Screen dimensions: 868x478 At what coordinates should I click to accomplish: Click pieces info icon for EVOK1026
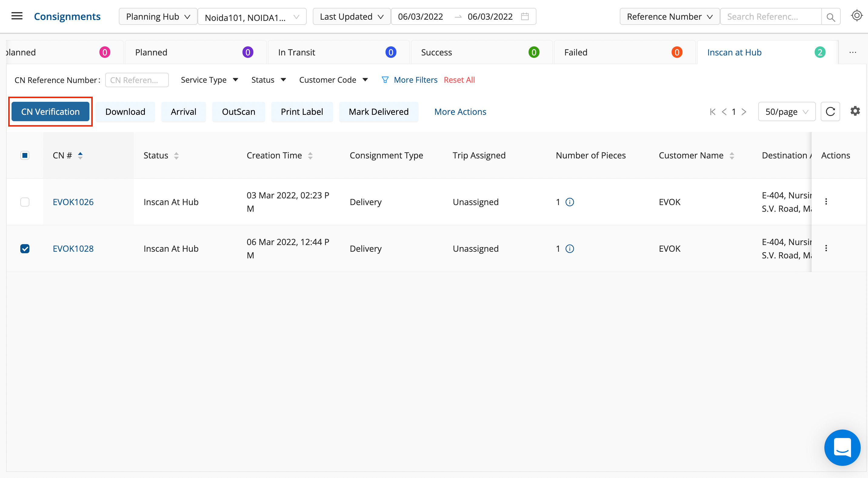569,202
